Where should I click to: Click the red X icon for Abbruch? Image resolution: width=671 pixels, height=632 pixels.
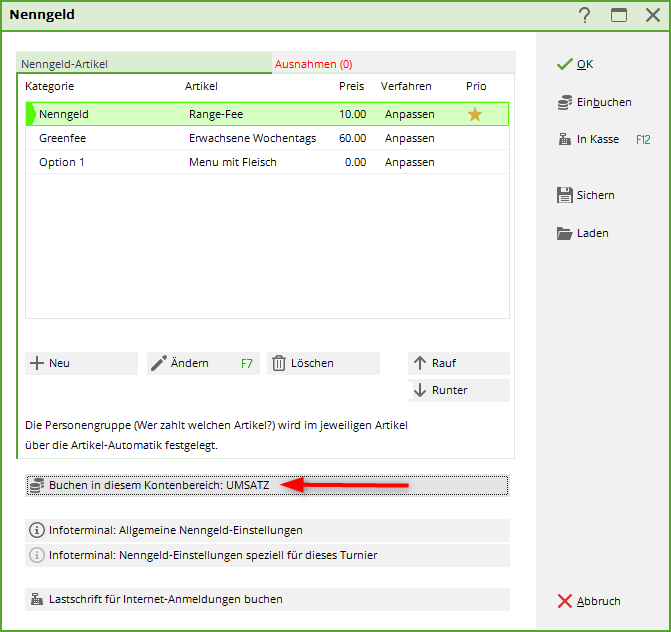(x=564, y=601)
